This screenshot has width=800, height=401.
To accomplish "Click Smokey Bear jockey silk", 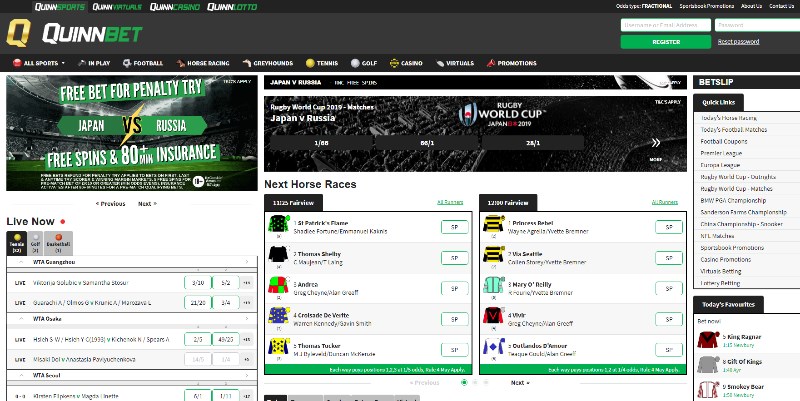I will (708, 390).
